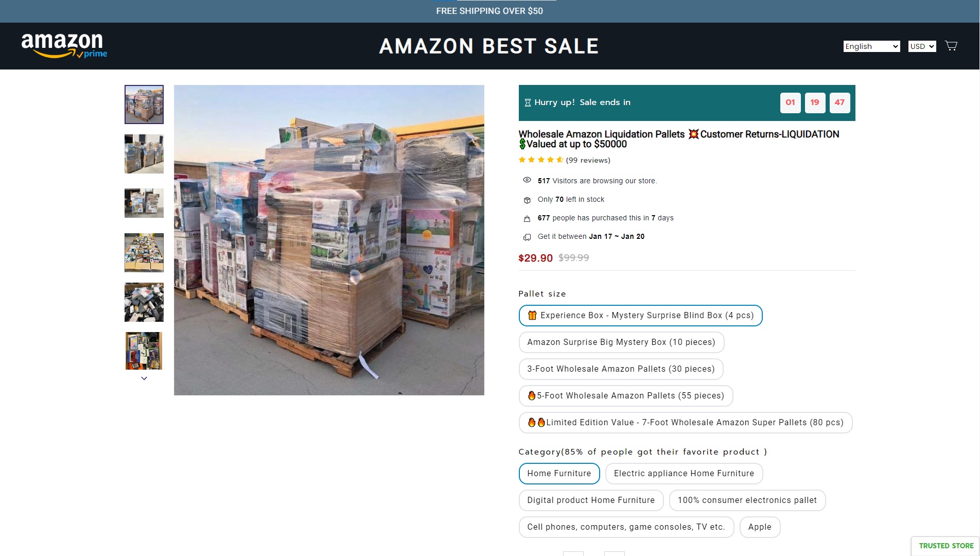980x556 pixels.
Task: Click the box icon next to stock count
Action: [x=527, y=200]
